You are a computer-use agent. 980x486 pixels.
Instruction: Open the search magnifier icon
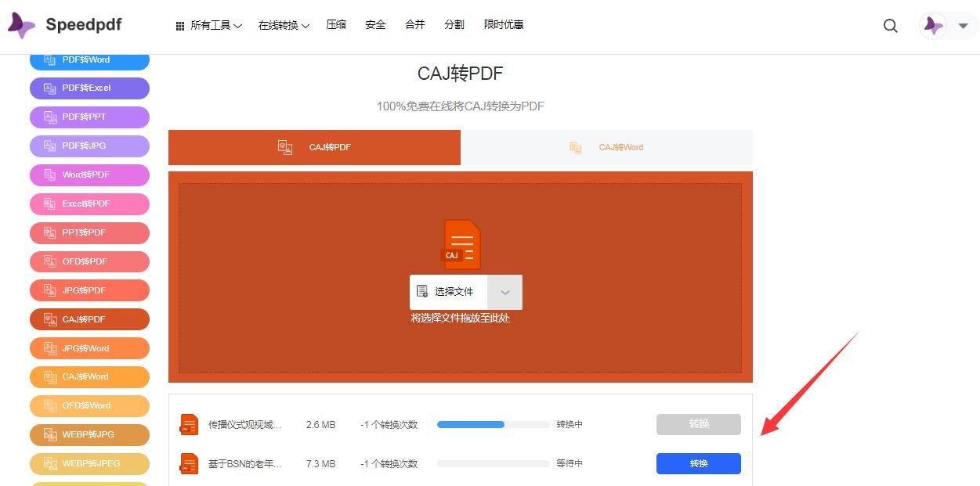click(890, 26)
